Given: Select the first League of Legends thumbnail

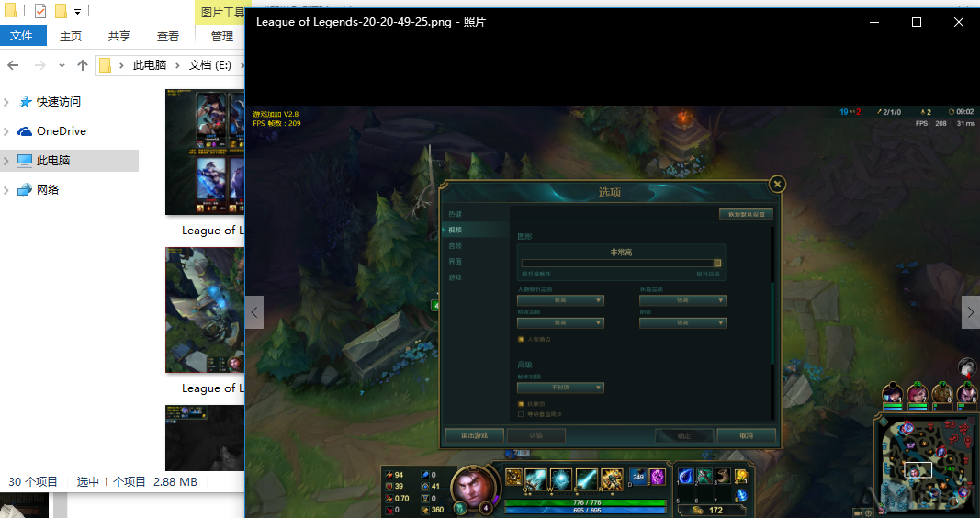Looking at the screenshot, I should pos(205,152).
